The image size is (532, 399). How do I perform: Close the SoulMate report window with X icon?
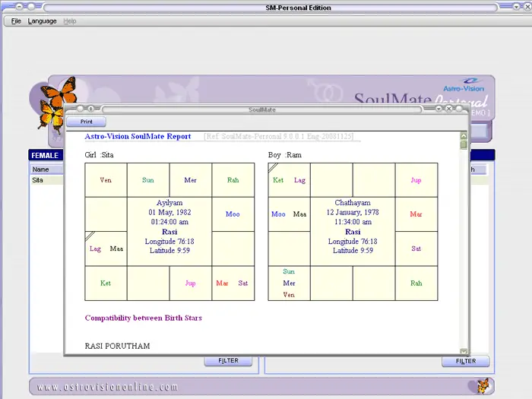[448, 109]
